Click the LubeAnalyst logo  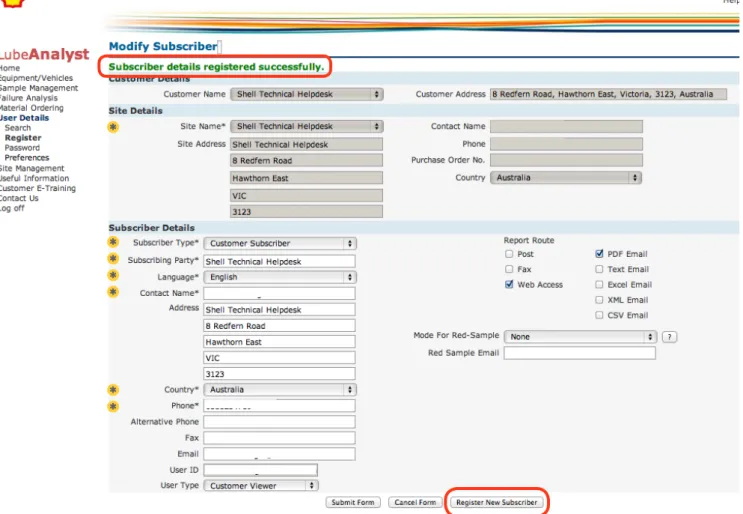pos(45,54)
